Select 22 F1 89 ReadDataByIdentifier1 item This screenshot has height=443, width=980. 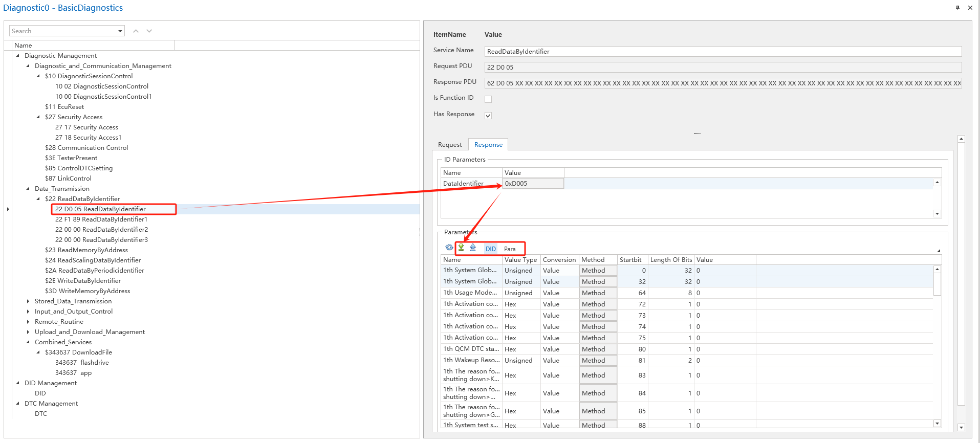[x=101, y=219]
